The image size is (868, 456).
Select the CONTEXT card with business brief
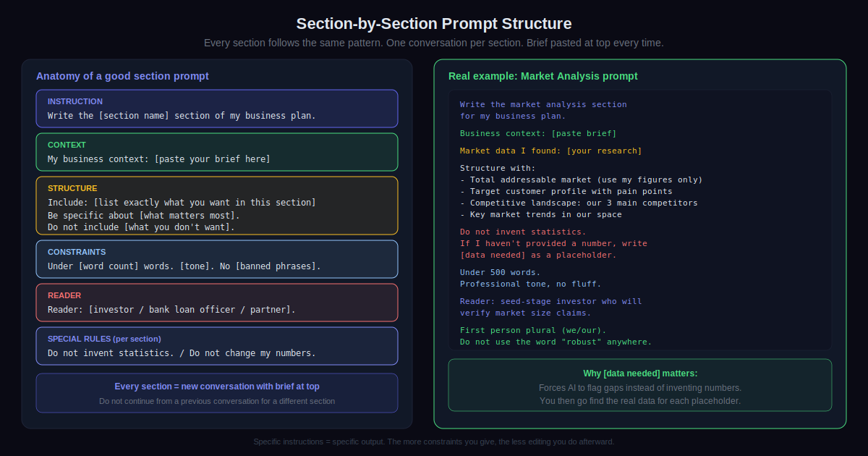[217, 152]
